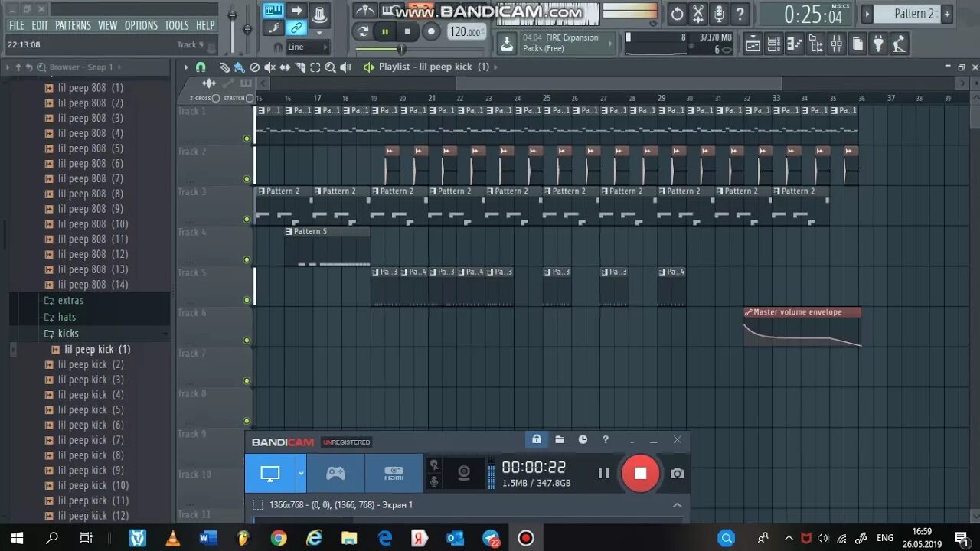Select Bandicam game recording mode icon
This screenshot has width=980, height=551.
[335, 473]
